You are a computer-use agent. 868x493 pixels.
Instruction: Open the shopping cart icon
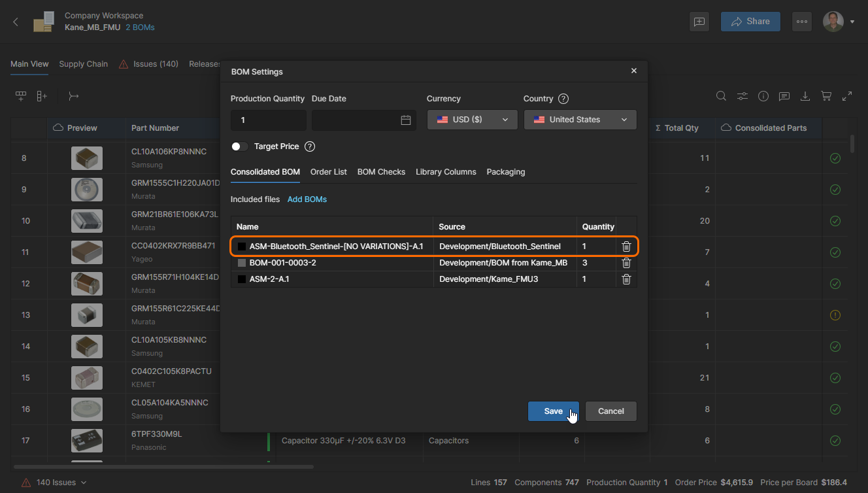826,96
